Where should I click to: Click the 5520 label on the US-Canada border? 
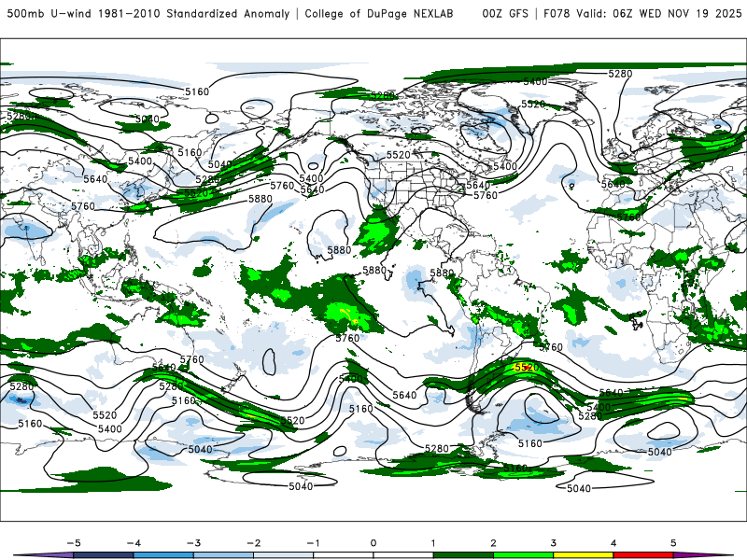399,155
